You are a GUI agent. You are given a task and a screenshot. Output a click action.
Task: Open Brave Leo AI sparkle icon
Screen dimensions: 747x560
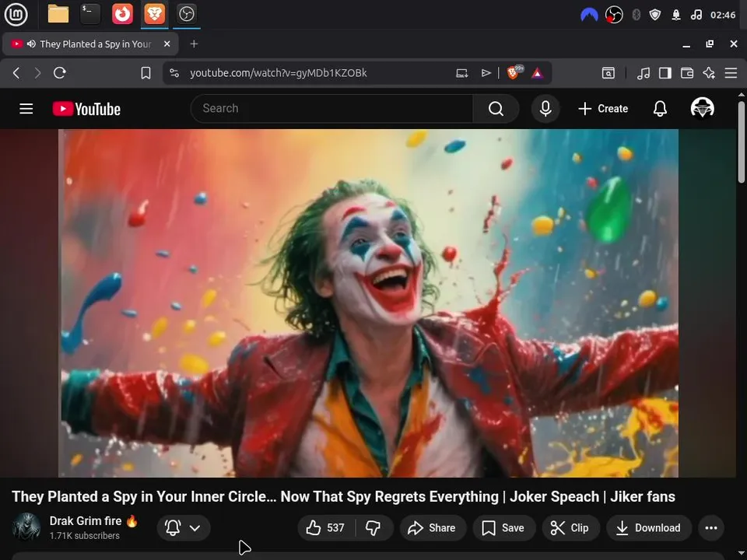pos(709,73)
